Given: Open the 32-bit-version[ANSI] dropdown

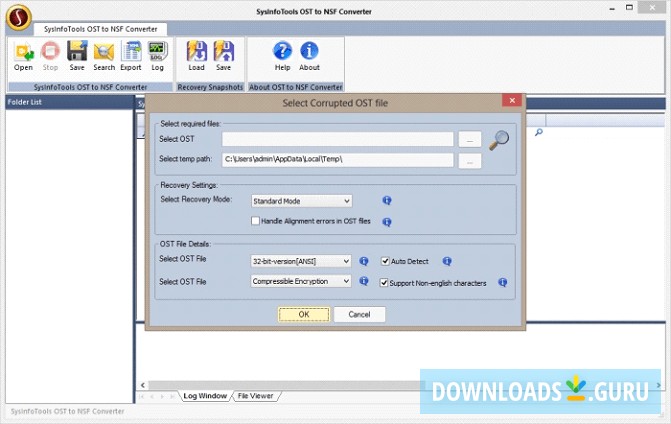Looking at the screenshot, I should tap(301, 261).
